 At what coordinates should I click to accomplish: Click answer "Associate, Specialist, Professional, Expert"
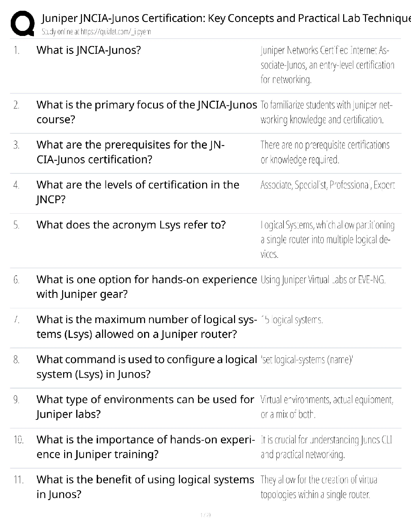point(327,185)
